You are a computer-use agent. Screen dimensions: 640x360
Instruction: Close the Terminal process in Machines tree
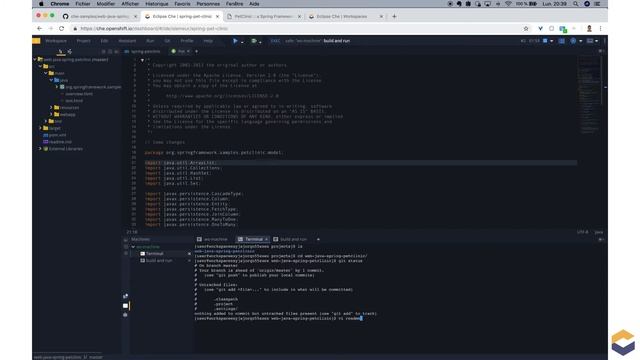[x=189, y=254]
